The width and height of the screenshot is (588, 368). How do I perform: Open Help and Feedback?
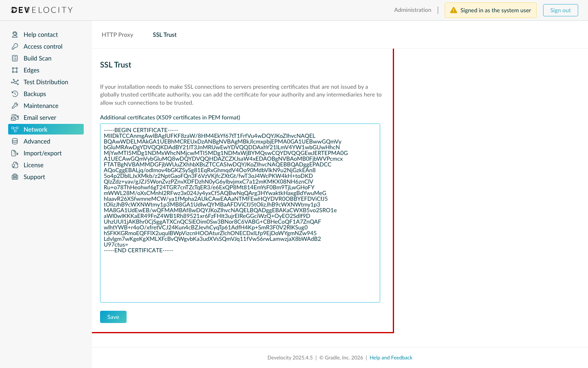(x=391, y=357)
